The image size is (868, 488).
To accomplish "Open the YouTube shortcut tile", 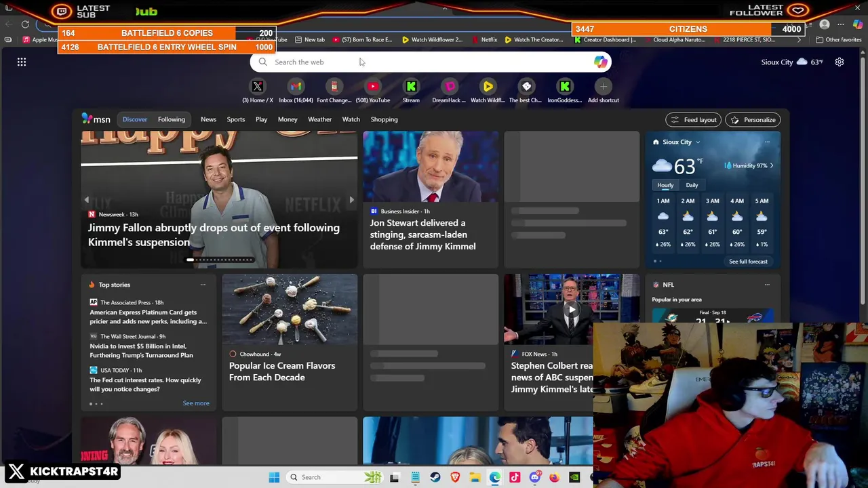I will (373, 91).
